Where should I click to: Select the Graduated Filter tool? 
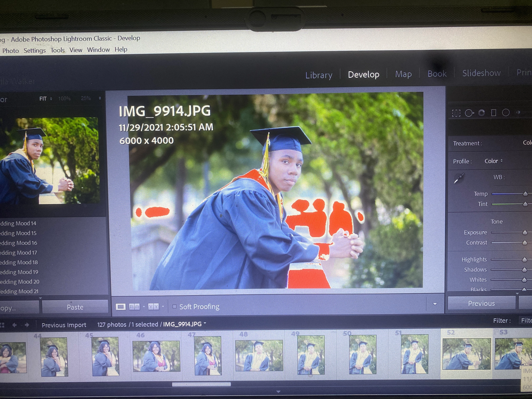coord(493,113)
